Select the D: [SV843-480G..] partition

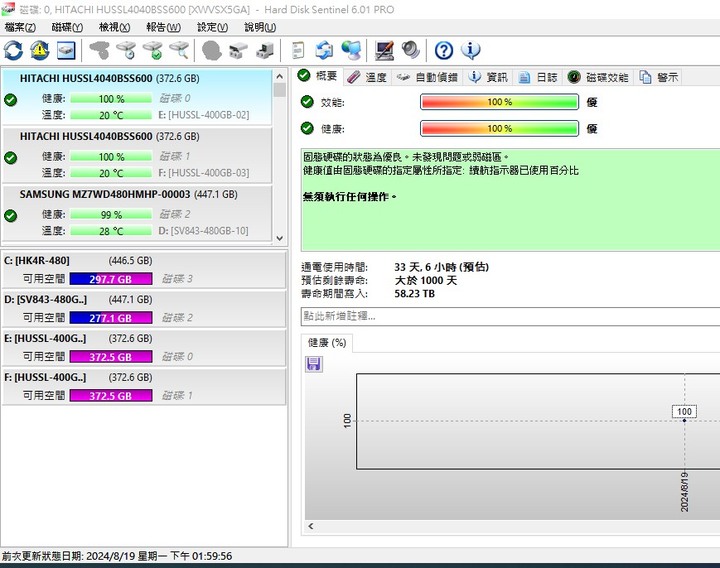click(x=144, y=309)
